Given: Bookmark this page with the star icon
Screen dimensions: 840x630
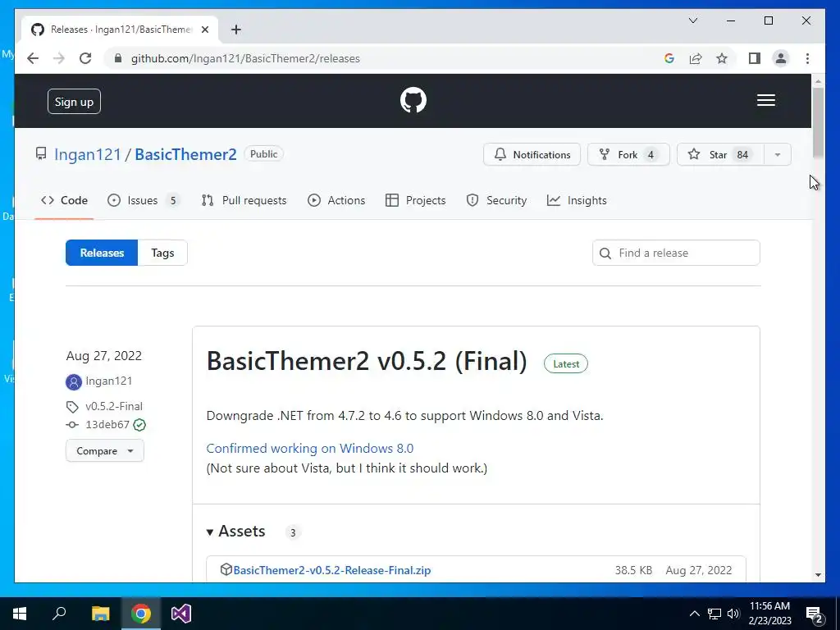Looking at the screenshot, I should [x=722, y=58].
